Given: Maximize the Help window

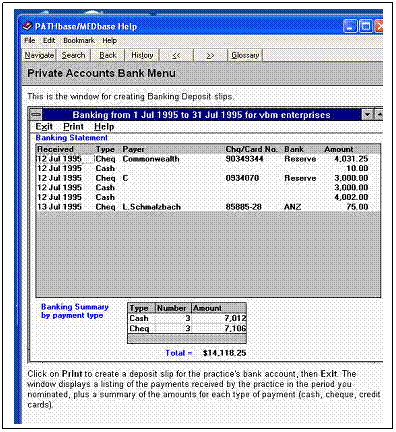Looking at the screenshot, I should (366, 26).
